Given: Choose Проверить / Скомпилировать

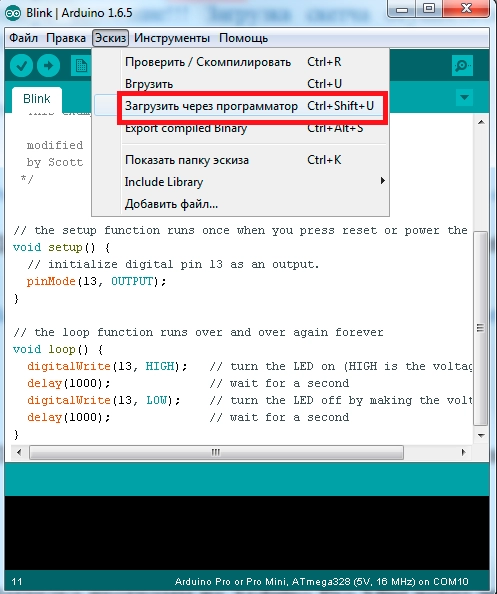Looking at the screenshot, I should tap(241, 62).
